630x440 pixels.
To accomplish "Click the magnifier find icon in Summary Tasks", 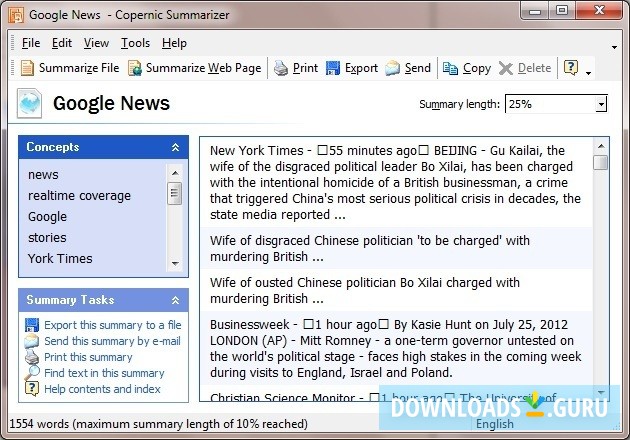I will [32, 372].
